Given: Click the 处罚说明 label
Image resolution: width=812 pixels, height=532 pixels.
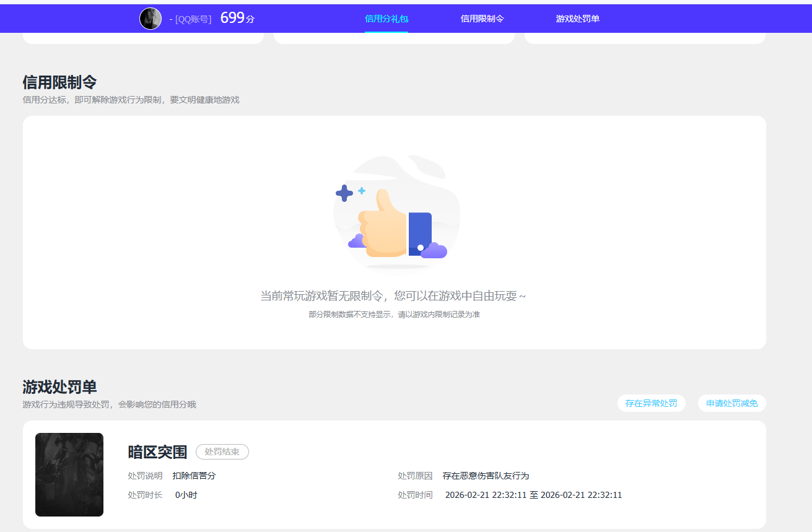Looking at the screenshot, I should (145, 476).
